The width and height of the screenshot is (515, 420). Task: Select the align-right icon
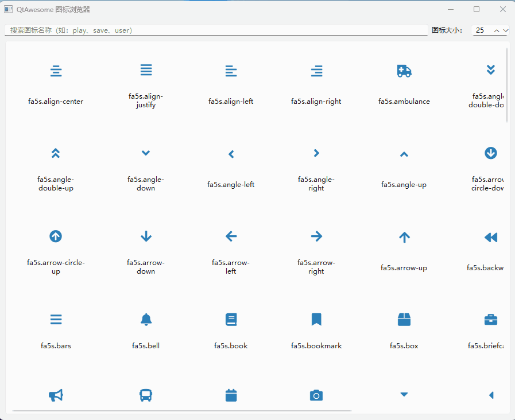click(x=316, y=71)
